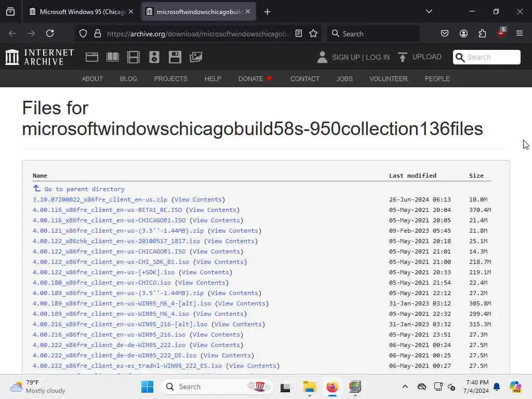532x399 pixels.
Task: Open the Internet Archive audio speaker icon
Action: (154, 57)
